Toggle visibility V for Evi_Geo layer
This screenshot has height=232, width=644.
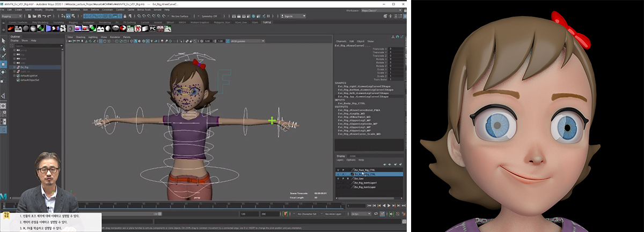pyautogui.click(x=338, y=178)
